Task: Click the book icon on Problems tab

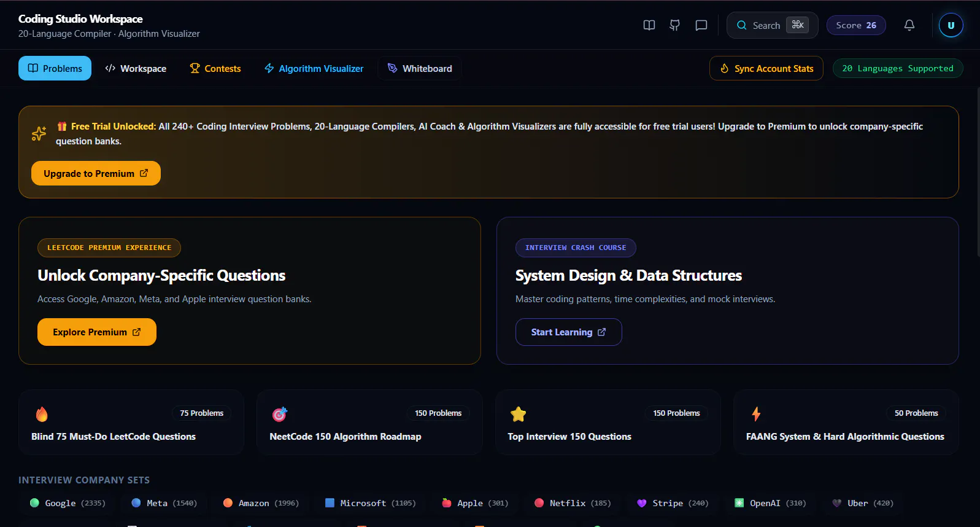Action: coord(33,68)
